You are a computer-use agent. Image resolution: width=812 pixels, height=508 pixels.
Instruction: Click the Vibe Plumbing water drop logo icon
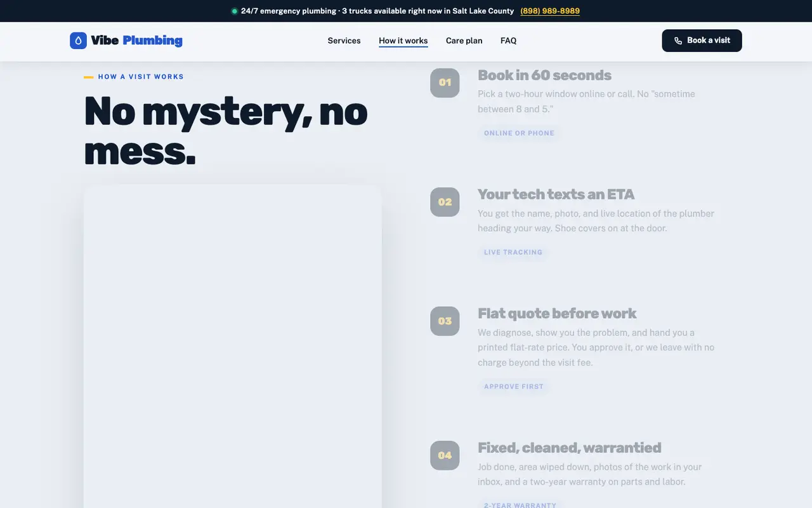pyautogui.click(x=78, y=41)
